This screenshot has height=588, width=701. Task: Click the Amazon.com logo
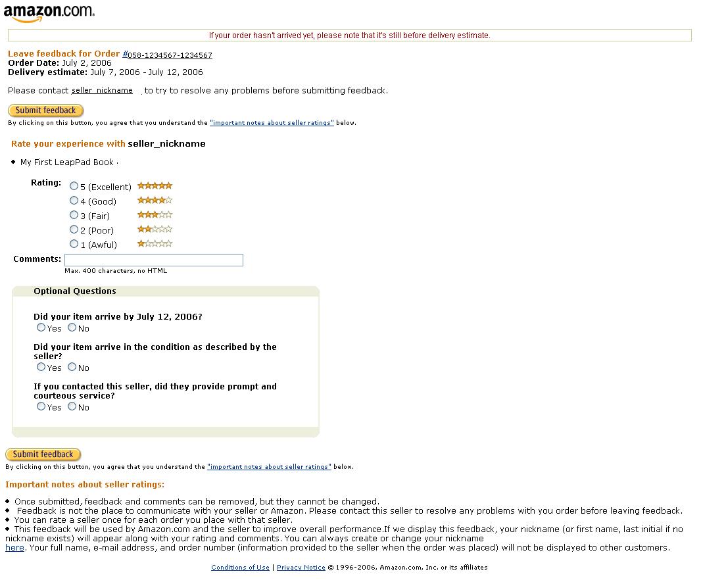49,13
